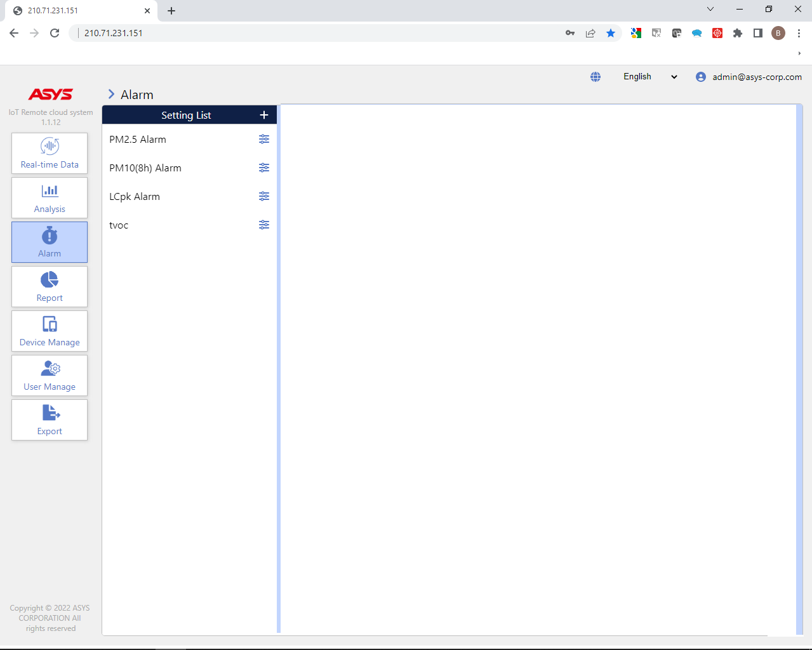Click the admin@asys-corp.com account link

(x=757, y=77)
